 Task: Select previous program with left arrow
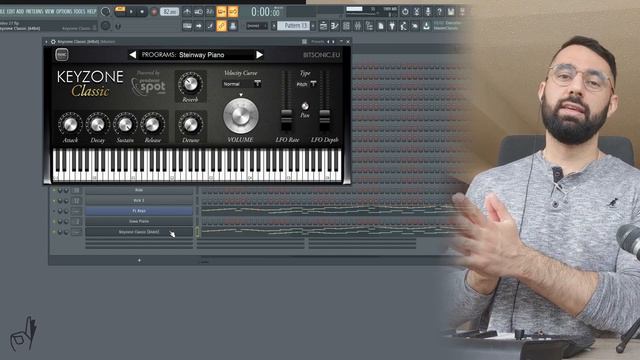[x=133, y=55]
